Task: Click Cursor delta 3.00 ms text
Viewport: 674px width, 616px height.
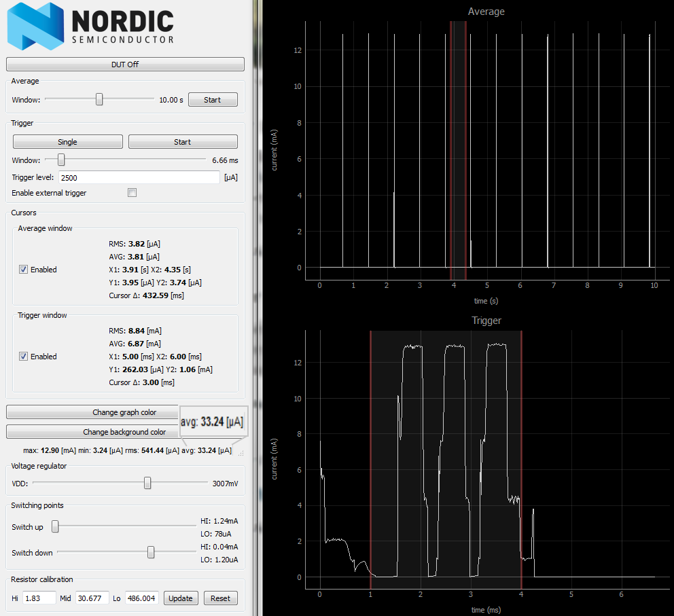Action: pos(142,382)
